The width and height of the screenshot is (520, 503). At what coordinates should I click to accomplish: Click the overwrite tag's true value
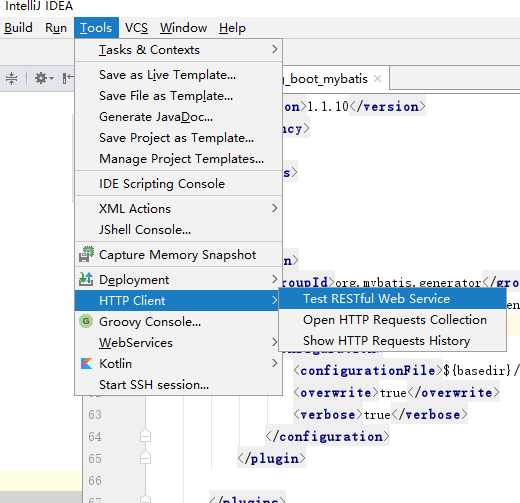coord(393,393)
